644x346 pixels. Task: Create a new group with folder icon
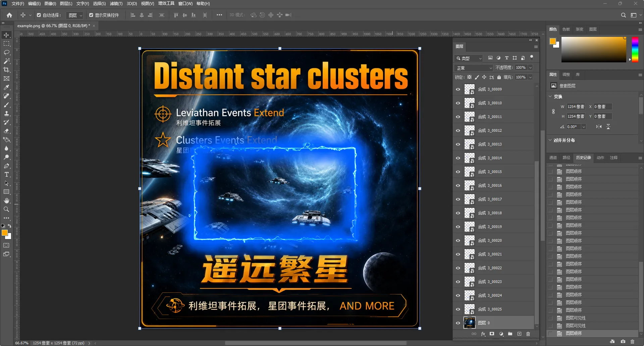tap(510, 334)
